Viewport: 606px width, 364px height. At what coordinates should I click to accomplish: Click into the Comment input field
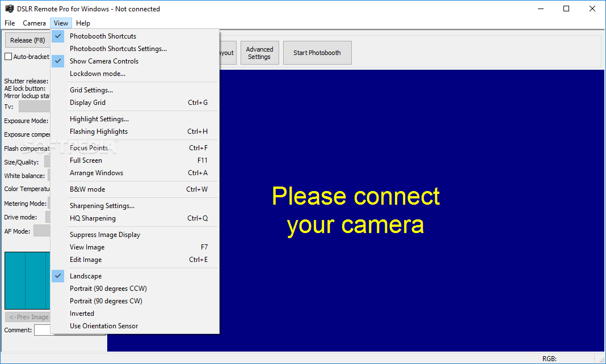(42, 330)
